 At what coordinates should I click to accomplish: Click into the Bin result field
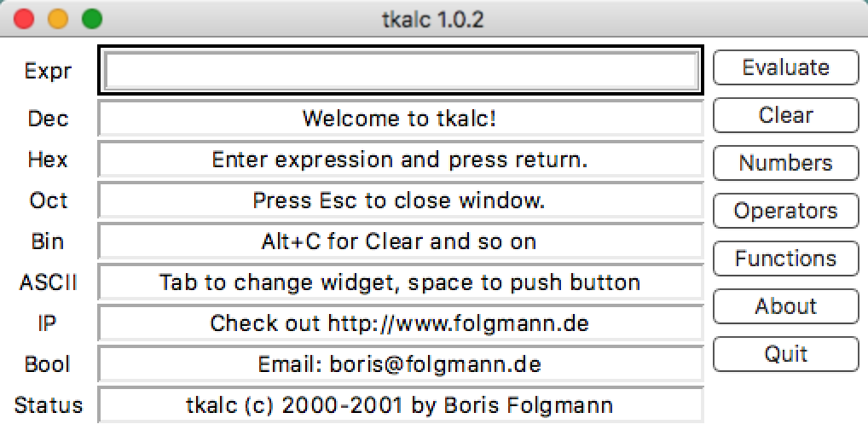[401, 241]
